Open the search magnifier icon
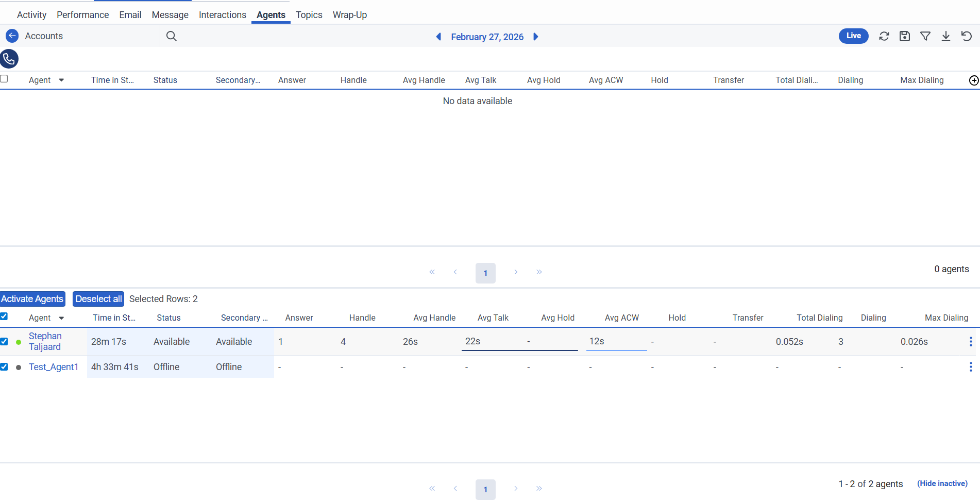 pos(172,36)
